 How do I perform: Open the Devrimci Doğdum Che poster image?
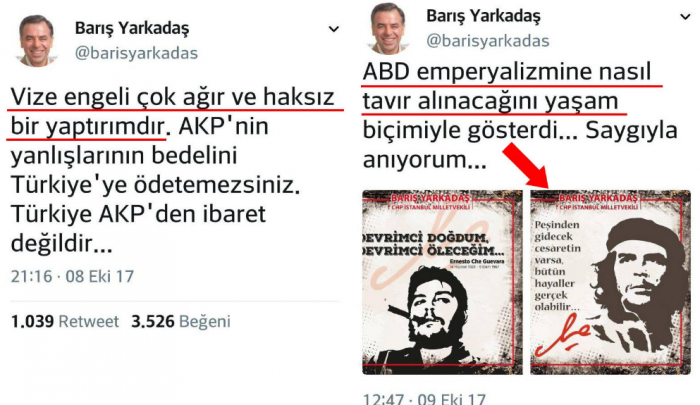[442, 282]
